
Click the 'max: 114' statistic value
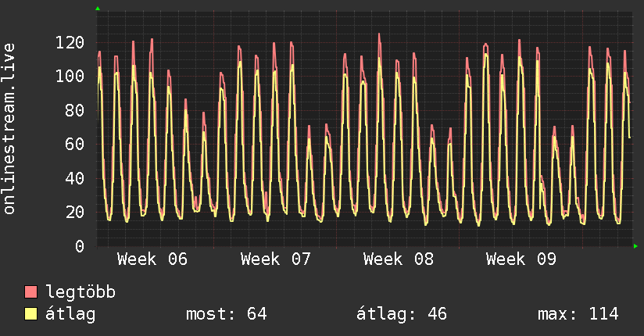[x=578, y=314]
